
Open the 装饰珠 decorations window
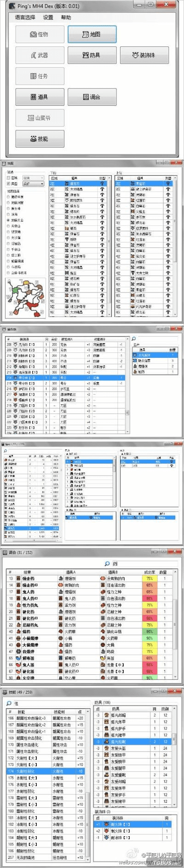click(x=144, y=55)
